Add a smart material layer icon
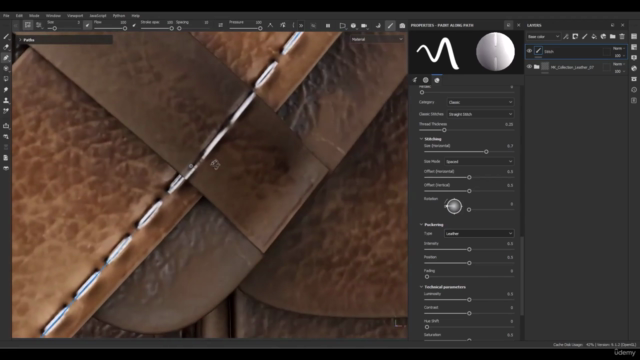The width and height of the screenshot is (640, 360). pos(603,37)
